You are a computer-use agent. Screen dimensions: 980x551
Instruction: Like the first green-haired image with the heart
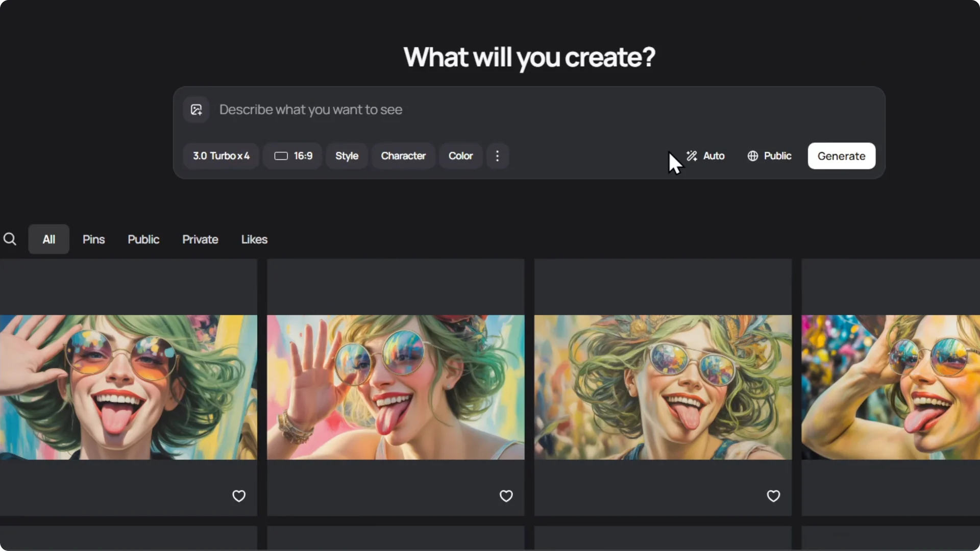click(238, 495)
